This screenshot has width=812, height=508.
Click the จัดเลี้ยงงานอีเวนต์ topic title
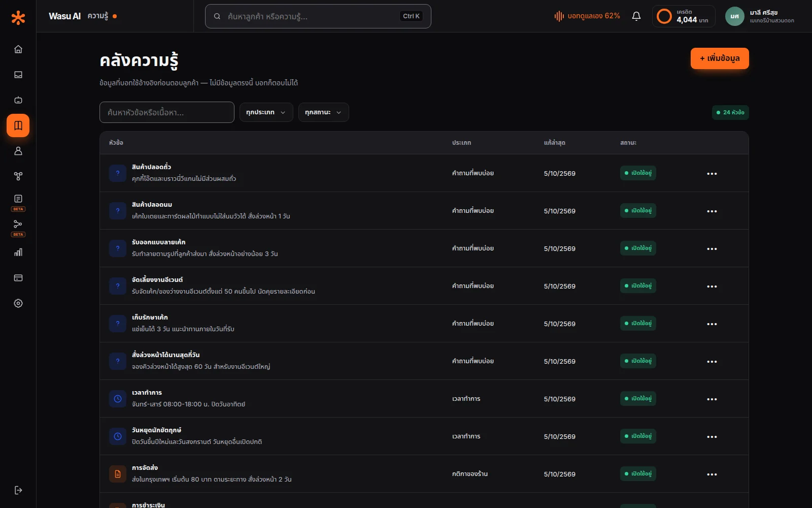click(157, 280)
